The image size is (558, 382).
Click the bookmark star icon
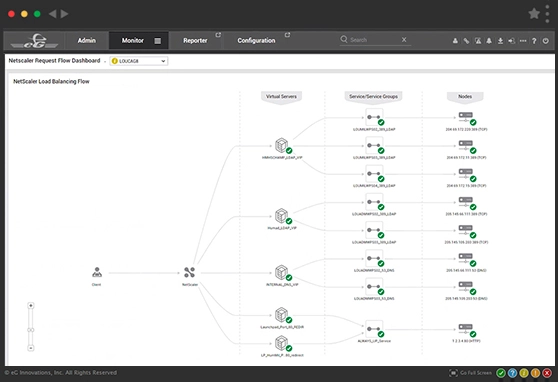tap(534, 14)
